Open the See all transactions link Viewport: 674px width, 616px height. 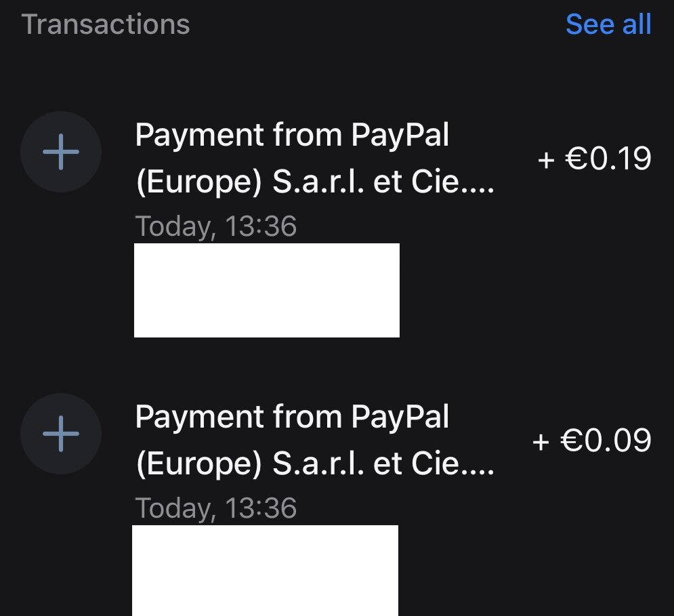[x=608, y=24]
